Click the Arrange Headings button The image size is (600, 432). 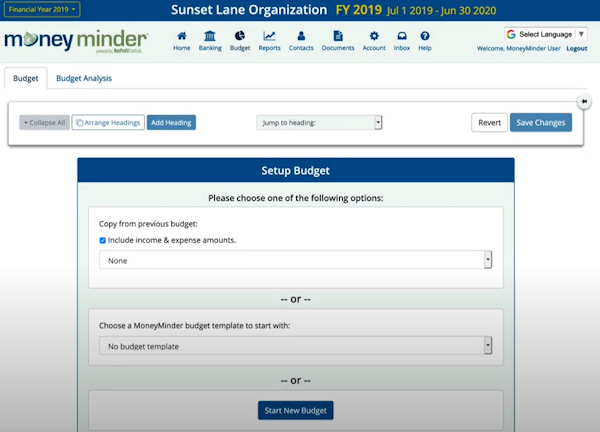coord(108,122)
